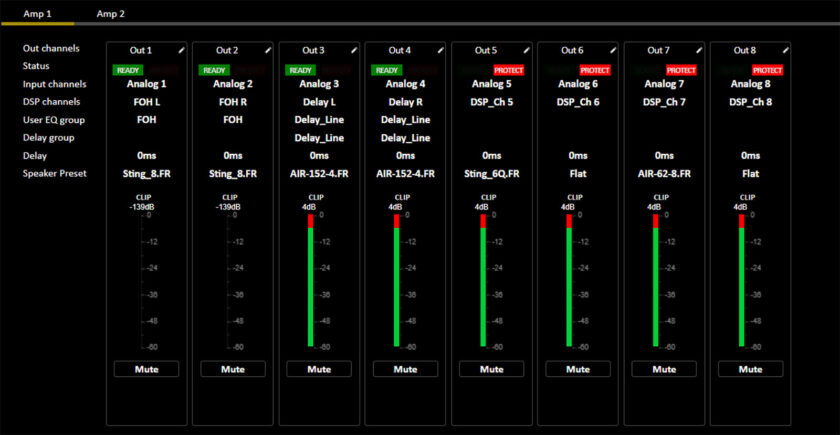
Task: Open the edit pencil for Out 5
Action: (x=527, y=49)
